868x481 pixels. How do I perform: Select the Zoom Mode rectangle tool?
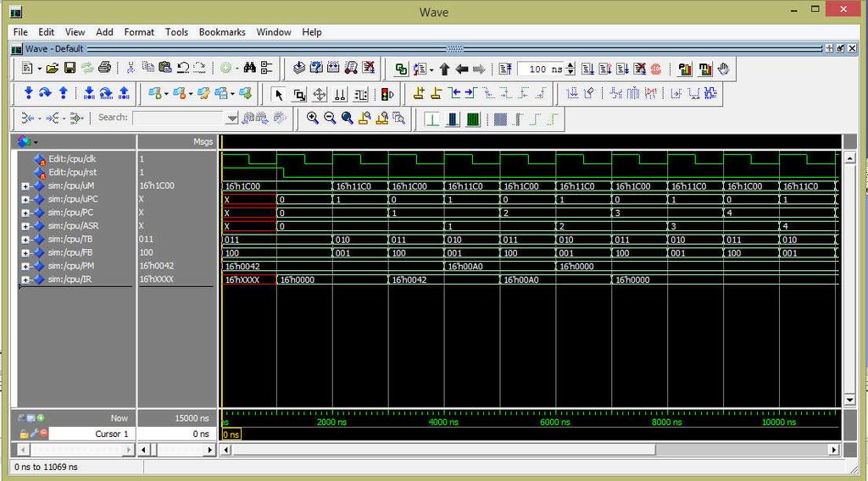point(299,95)
